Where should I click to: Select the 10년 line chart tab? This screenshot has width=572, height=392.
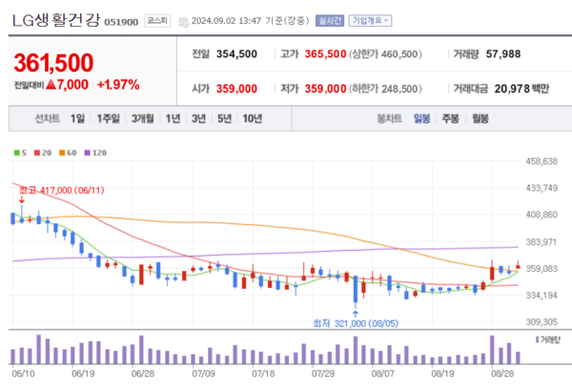click(x=253, y=118)
